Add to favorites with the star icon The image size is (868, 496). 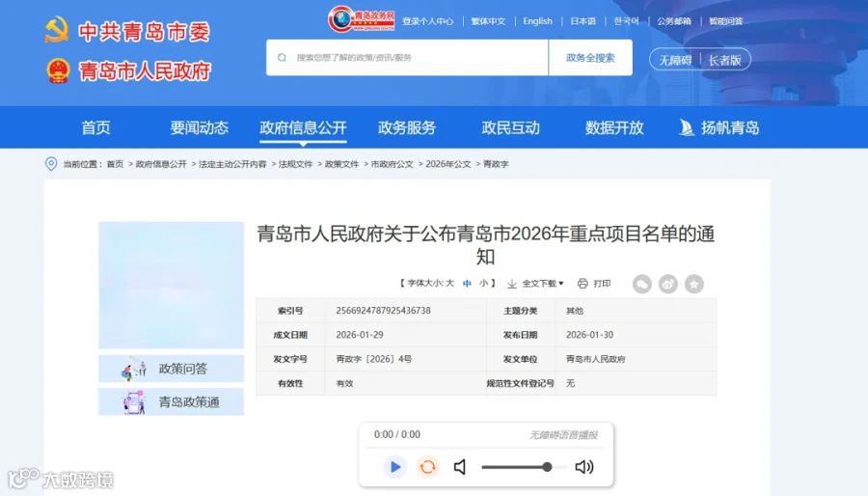coord(694,284)
